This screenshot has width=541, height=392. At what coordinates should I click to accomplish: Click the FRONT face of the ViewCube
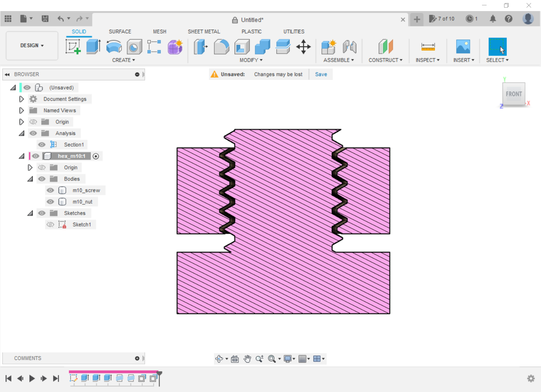coord(514,94)
